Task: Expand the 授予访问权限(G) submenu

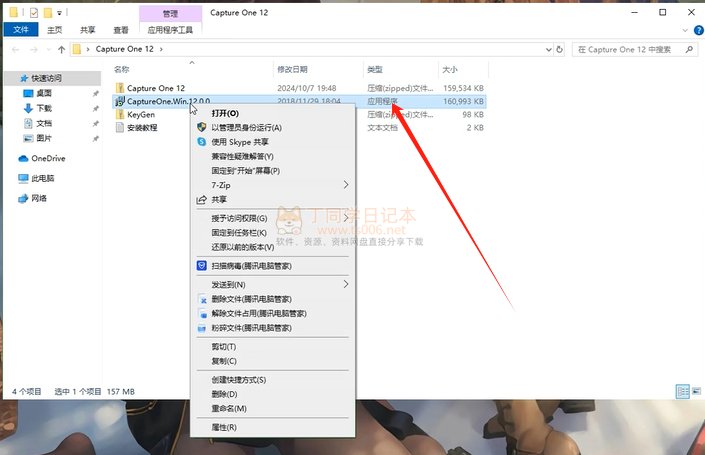Action: 272,219
